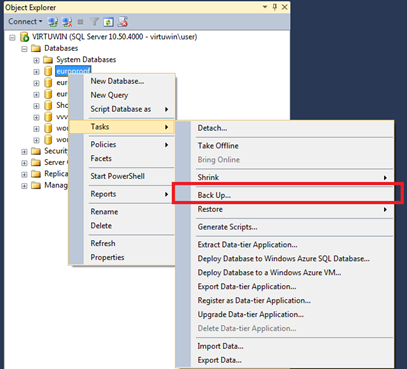This screenshot has height=369, width=407.
Task: Click the europroof database cylinder icon
Action: tap(48, 71)
